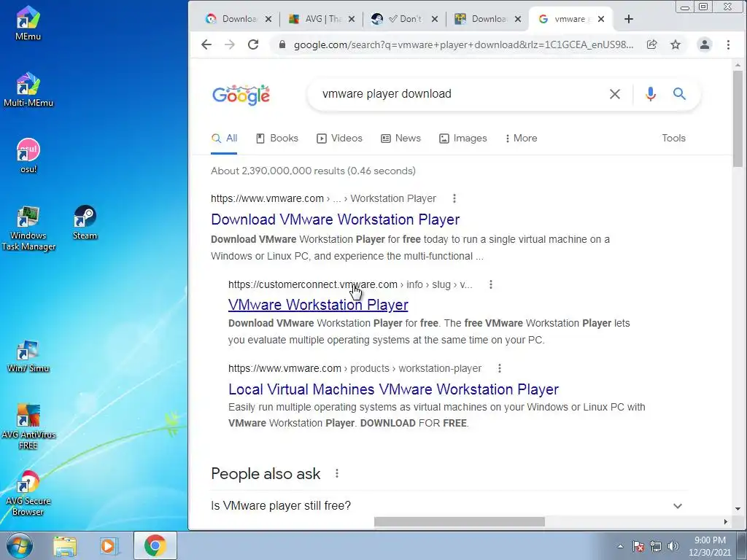
Task: Close the vmware search tab
Action: click(x=601, y=19)
